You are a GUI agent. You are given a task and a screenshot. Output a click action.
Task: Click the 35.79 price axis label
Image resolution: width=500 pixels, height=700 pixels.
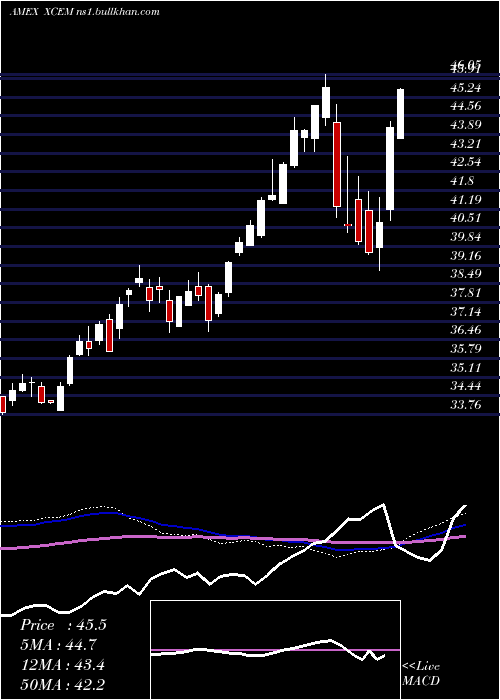[x=466, y=348]
